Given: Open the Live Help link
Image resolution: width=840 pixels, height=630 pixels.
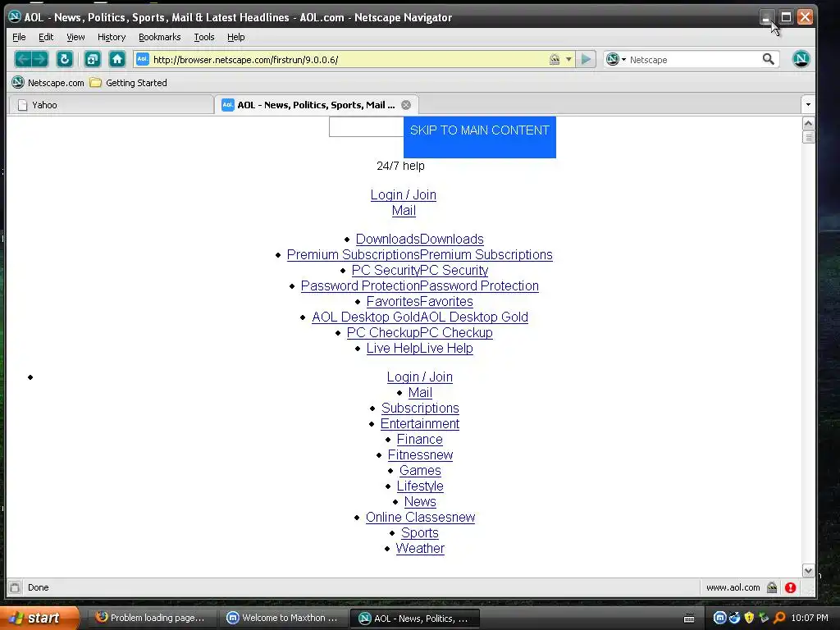Looking at the screenshot, I should click(x=419, y=348).
